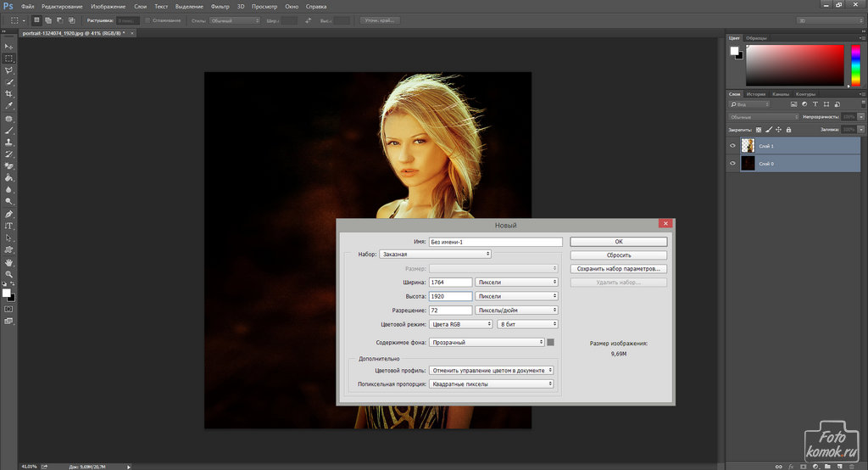
Task: Activate the Horizontal Type tool
Action: click(x=9, y=227)
